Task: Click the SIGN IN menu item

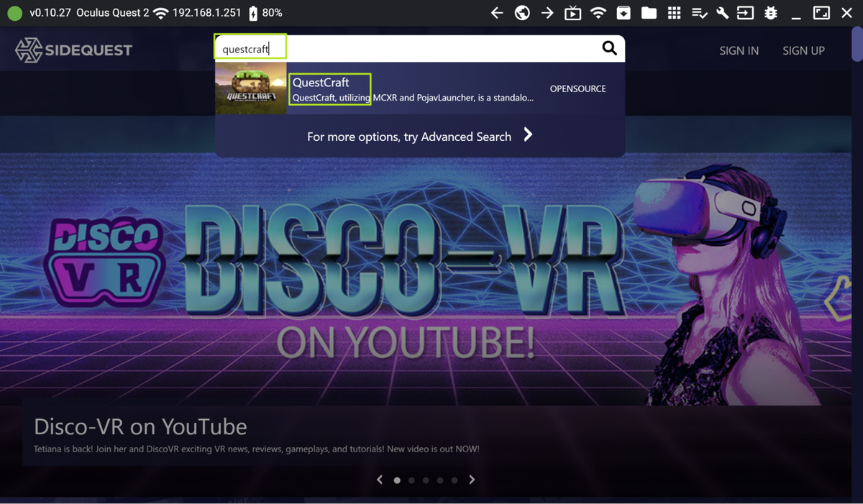Action: pyautogui.click(x=739, y=50)
